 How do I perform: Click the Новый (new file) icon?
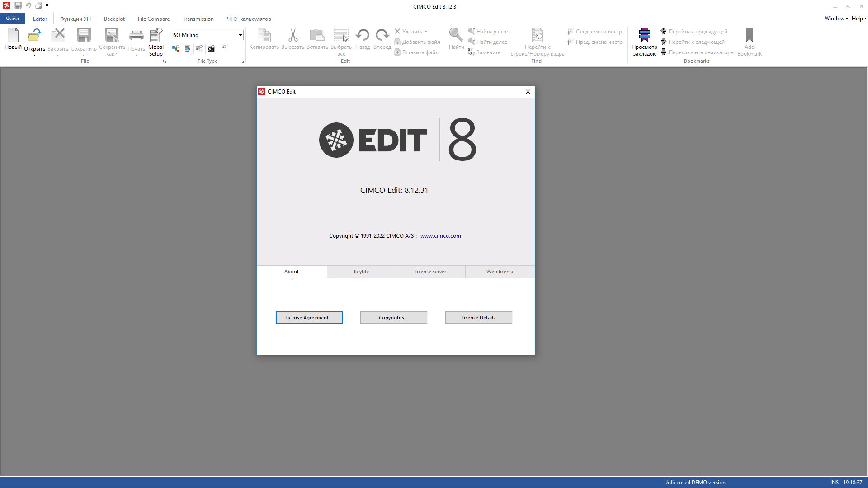[x=13, y=35]
